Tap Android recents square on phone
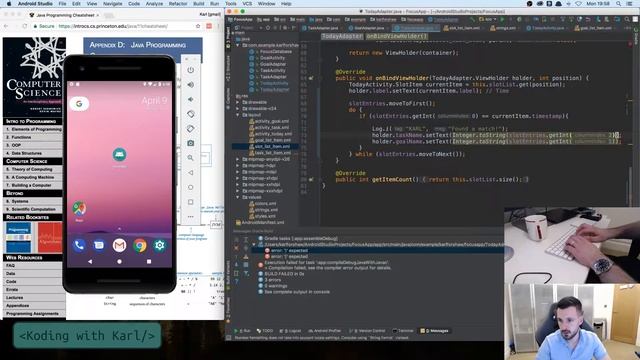Screen dimensions: 640x360 click(149, 262)
